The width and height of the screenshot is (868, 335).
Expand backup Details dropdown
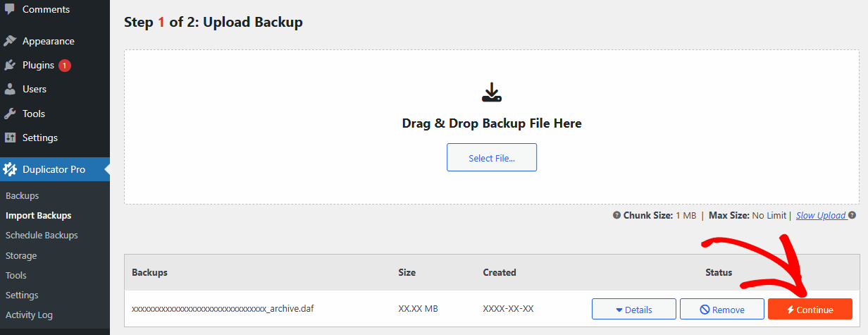tap(633, 310)
